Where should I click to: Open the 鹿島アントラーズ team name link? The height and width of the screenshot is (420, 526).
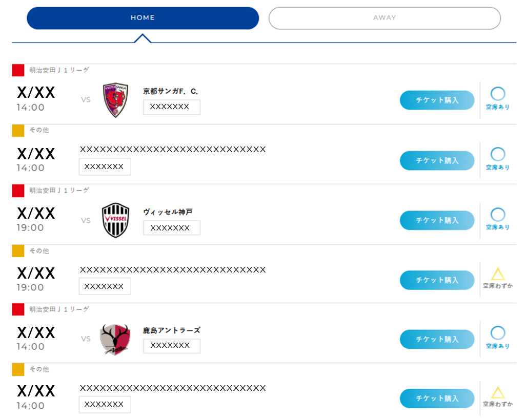172,331
